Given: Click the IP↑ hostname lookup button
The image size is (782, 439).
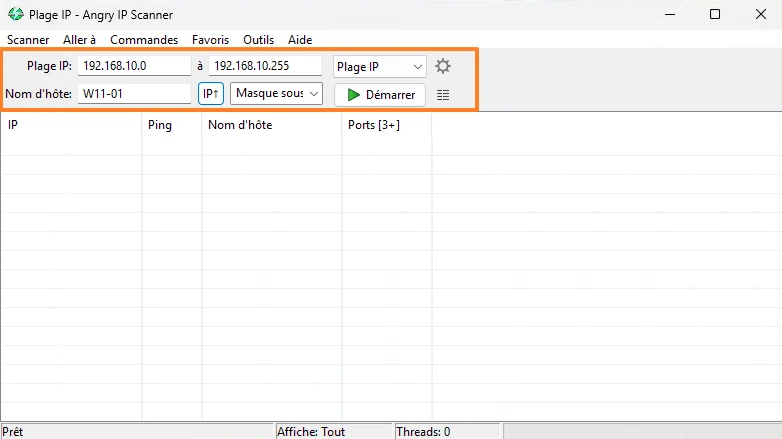Looking at the screenshot, I should [210, 93].
